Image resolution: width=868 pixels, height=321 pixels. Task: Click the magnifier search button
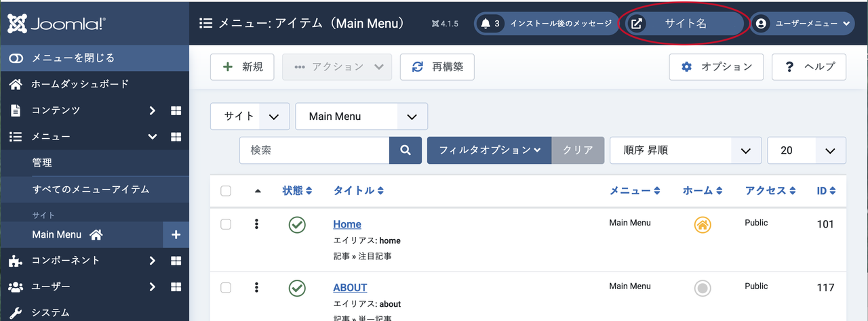pos(406,150)
